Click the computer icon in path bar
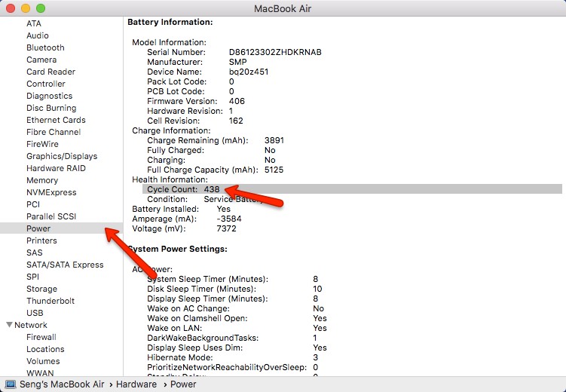The width and height of the screenshot is (566, 392). coord(10,384)
